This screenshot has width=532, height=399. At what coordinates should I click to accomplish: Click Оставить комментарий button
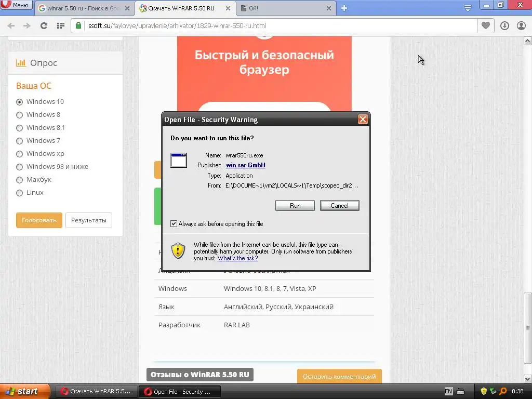coord(339,376)
